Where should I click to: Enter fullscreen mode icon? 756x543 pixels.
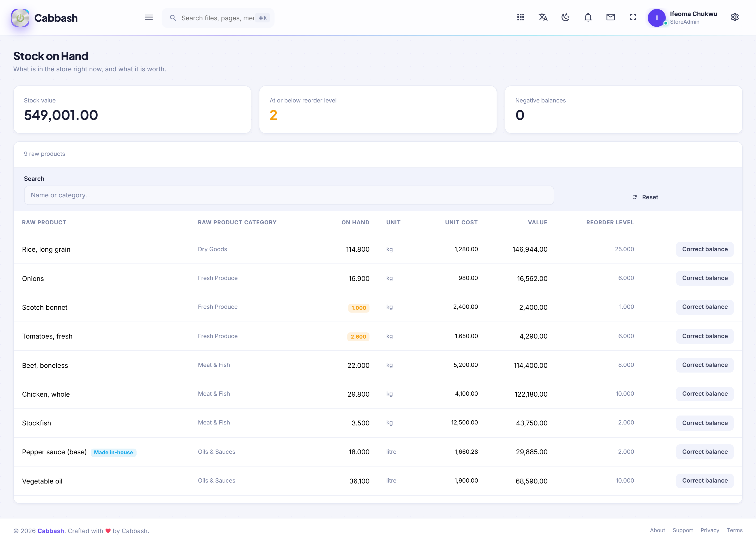(633, 17)
